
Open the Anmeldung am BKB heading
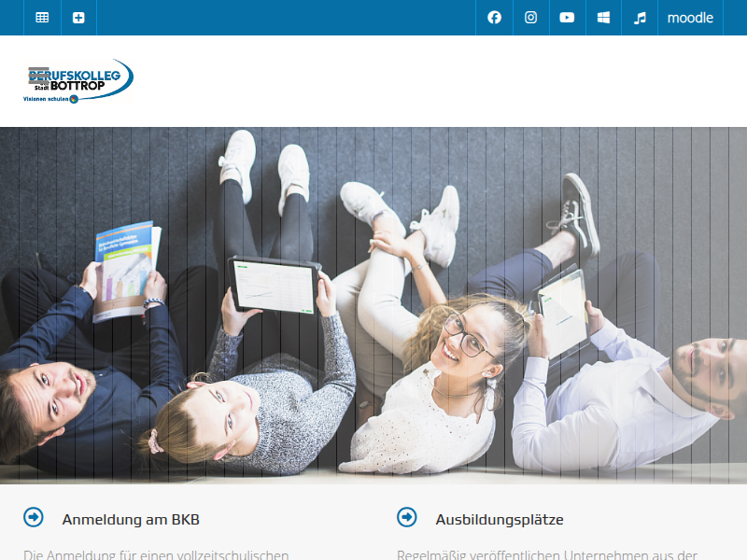pyautogui.click(x=131, y=520)
